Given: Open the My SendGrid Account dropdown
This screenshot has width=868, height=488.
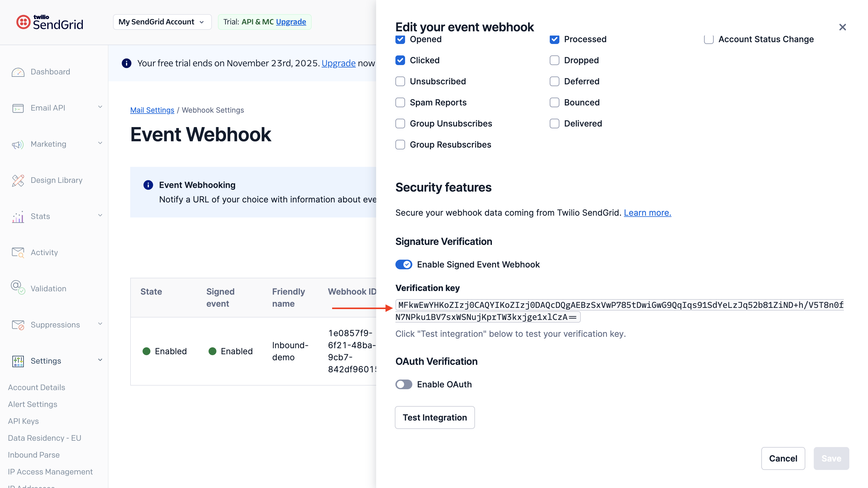Looking at the screenshot, I should [162, 22].
